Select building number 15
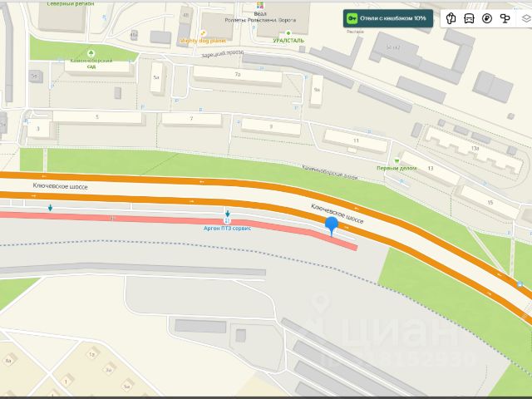 (x=490, y=202)
